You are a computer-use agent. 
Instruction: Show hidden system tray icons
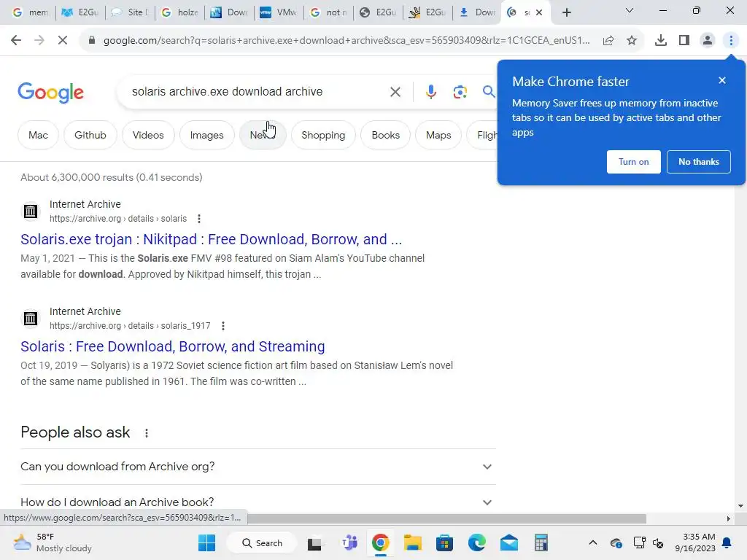coord(592,542)
